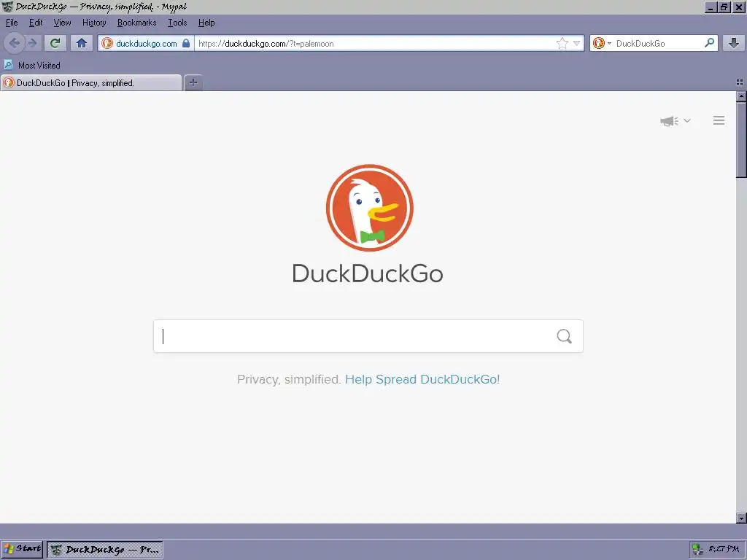
Task: Open a new tab with plus button
Action: click(x=193, y=83)
